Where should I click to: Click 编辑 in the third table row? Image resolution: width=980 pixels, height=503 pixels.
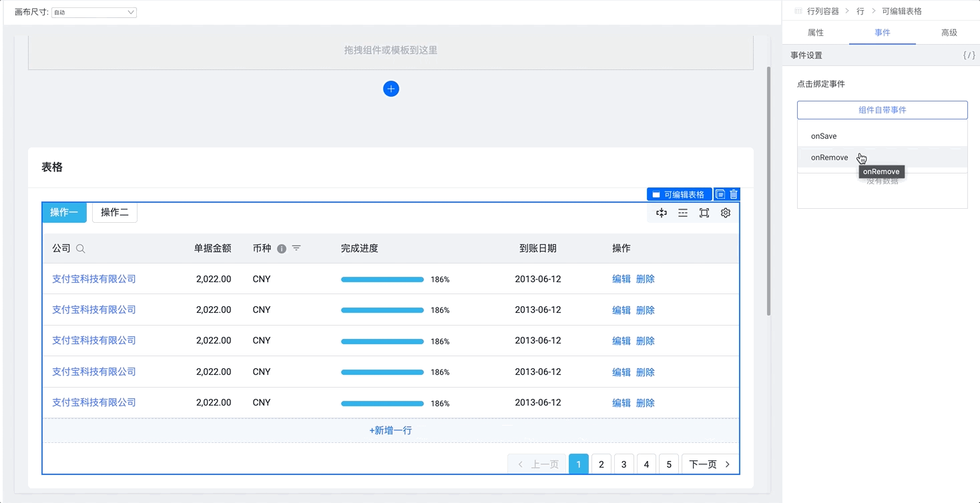622,340
